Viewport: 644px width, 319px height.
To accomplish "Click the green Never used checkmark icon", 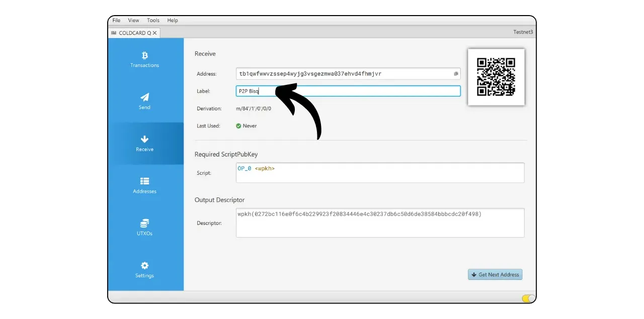I will click(x=238, y=126).
